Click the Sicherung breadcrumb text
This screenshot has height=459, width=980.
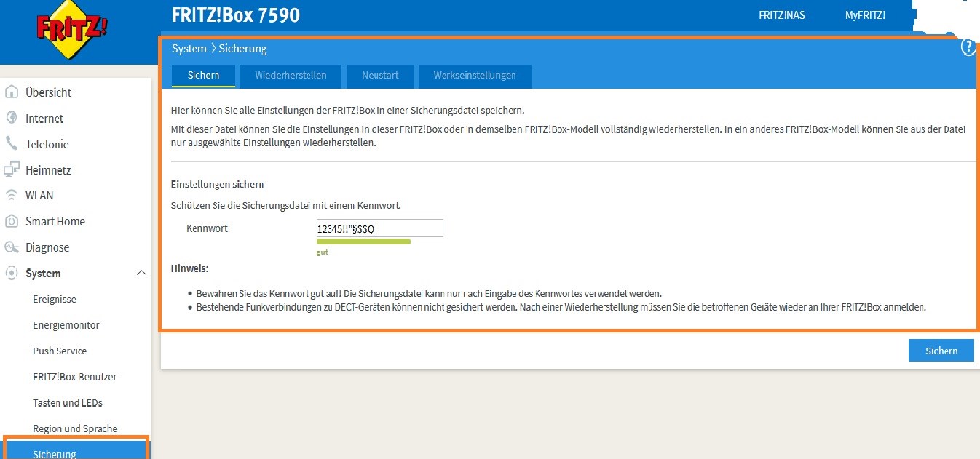(x=242, y=49)
